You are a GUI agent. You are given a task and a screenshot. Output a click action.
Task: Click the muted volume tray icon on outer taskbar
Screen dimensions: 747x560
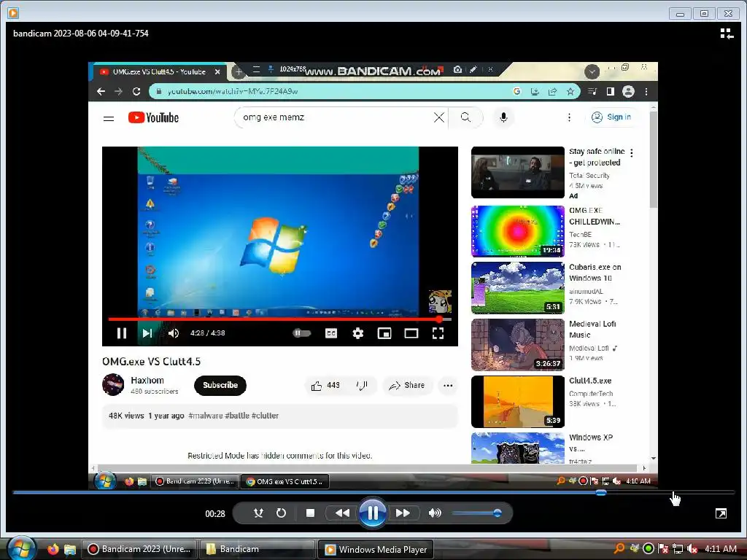click(692, 548)
